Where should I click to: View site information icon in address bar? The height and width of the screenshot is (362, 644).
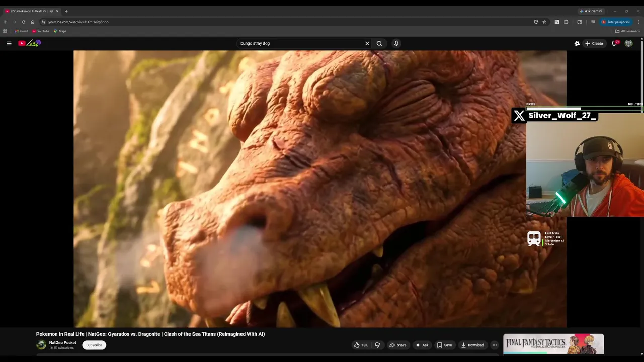43,22
